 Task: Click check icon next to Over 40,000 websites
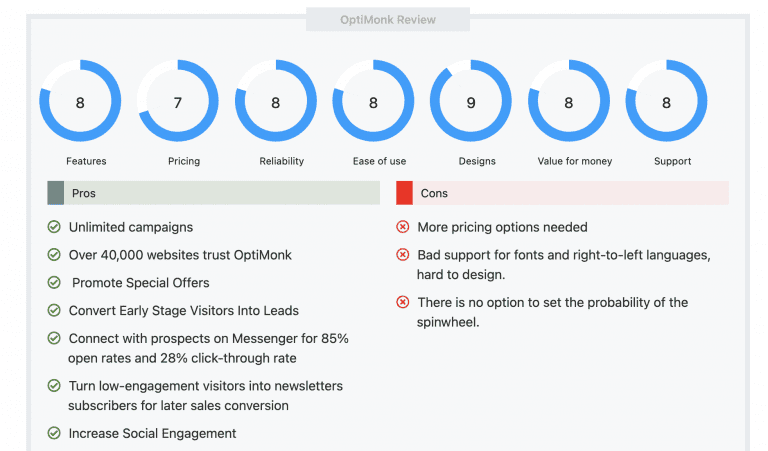(54, 255)
